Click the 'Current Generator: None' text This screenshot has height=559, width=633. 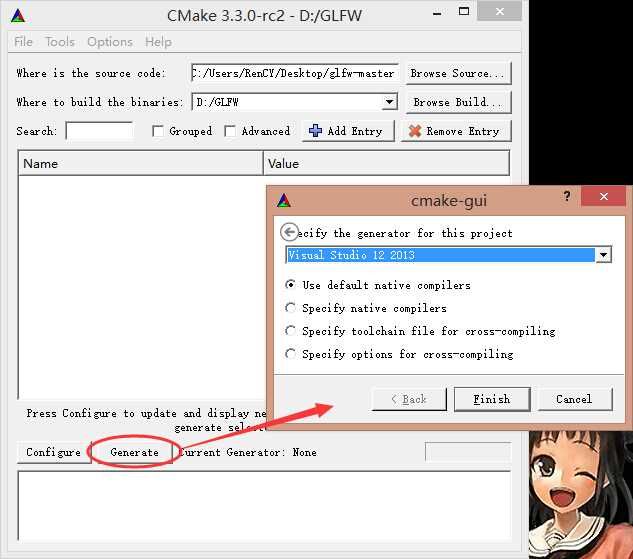248,452
